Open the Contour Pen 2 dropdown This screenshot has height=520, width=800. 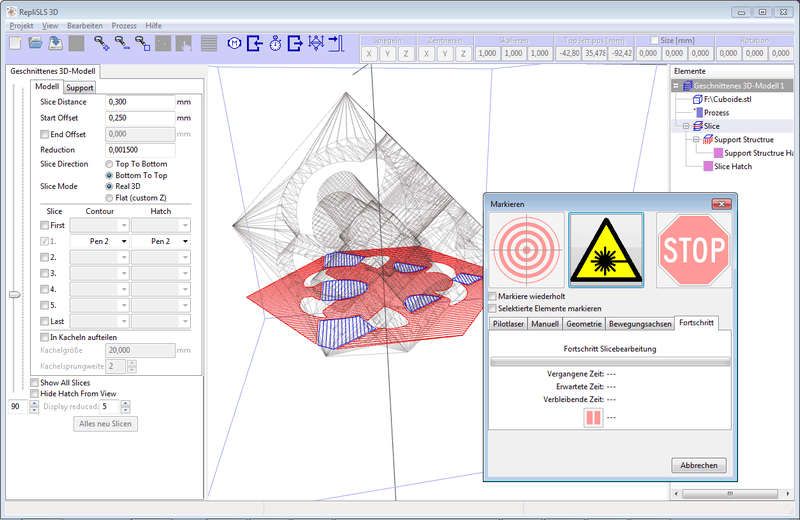[x=99, y=241]
